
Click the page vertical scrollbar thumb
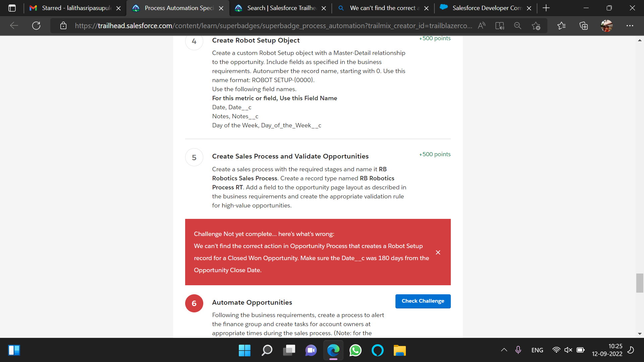(640, 283)
